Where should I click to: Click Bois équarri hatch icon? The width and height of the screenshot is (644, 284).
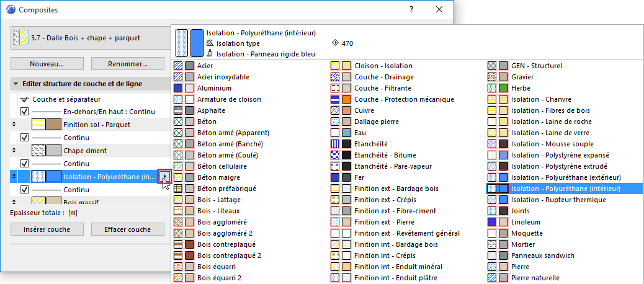click(178, 267)
